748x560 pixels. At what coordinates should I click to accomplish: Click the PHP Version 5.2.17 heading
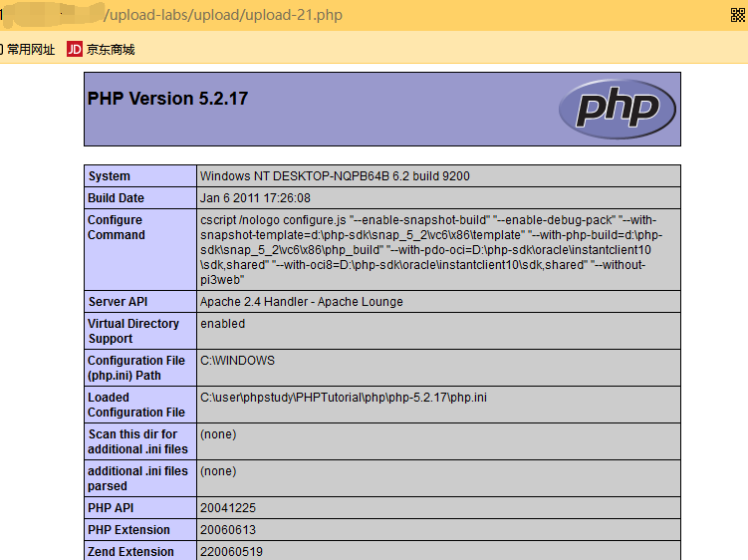(167, 99)
